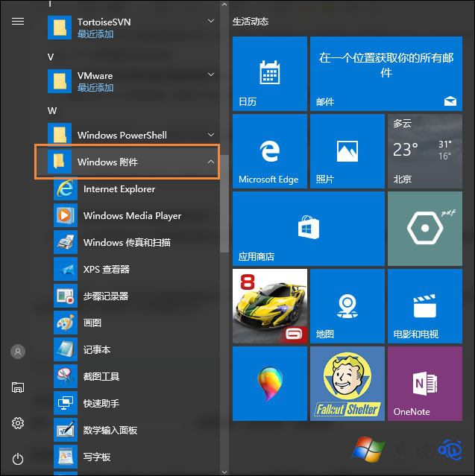The width and height of the screenshot is (475, 476).
Task: Open the OneNote tile
Action: 425,384
